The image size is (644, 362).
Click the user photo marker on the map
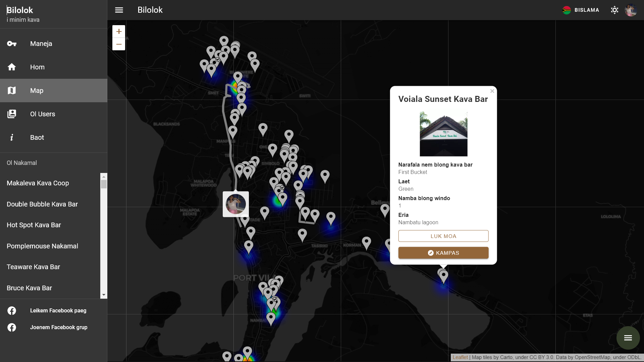click(236, 204)
